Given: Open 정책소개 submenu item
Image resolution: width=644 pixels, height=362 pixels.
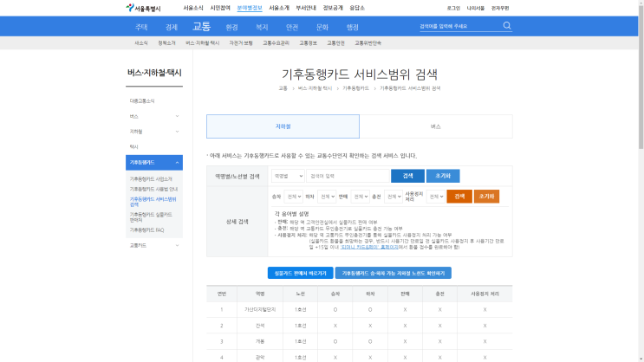Looking at the screenshot, I should [x=166, y=43].
